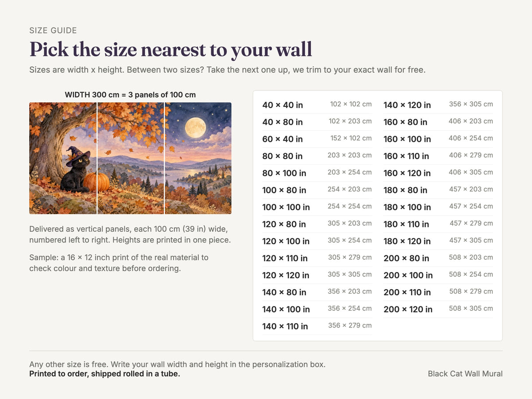The height and width of the screenshot is (399, 532).
Task: Choose the 180 × 80 in size
Action: pyautogui.click(x=438, y=190)
